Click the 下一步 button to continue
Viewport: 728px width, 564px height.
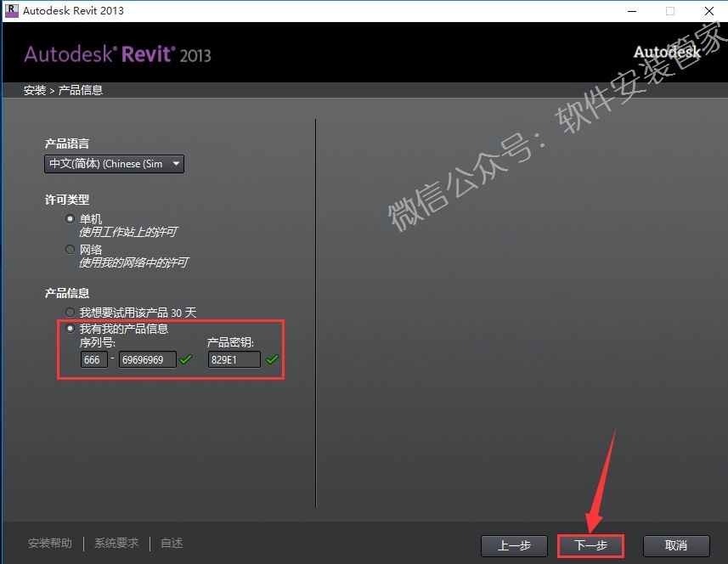click(x=590, y=546)
